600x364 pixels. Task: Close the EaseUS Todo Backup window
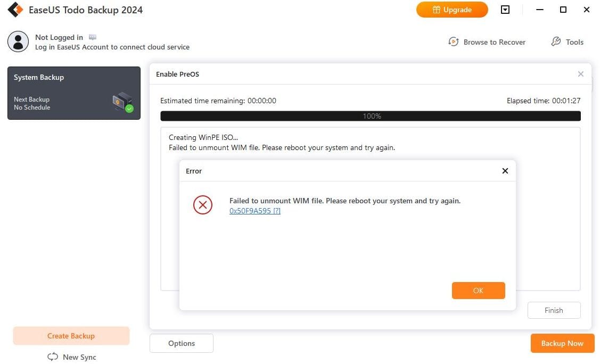586,10
